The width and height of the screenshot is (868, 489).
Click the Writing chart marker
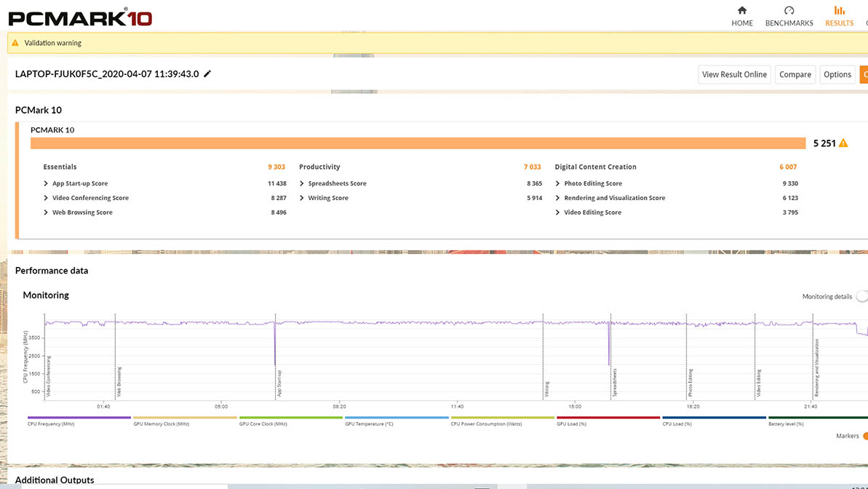point(546,389)
